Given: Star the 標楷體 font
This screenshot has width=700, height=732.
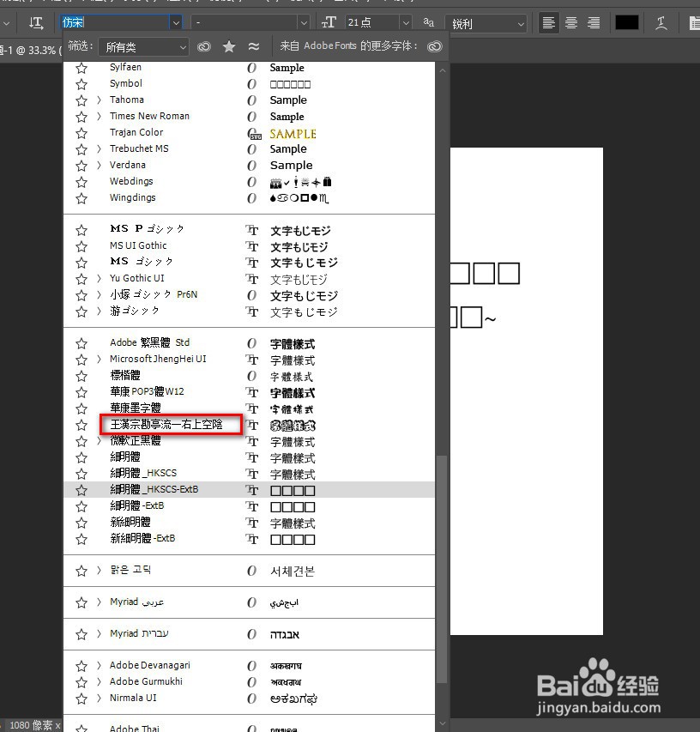Looking at the screenshot, I should coord(81,376).
